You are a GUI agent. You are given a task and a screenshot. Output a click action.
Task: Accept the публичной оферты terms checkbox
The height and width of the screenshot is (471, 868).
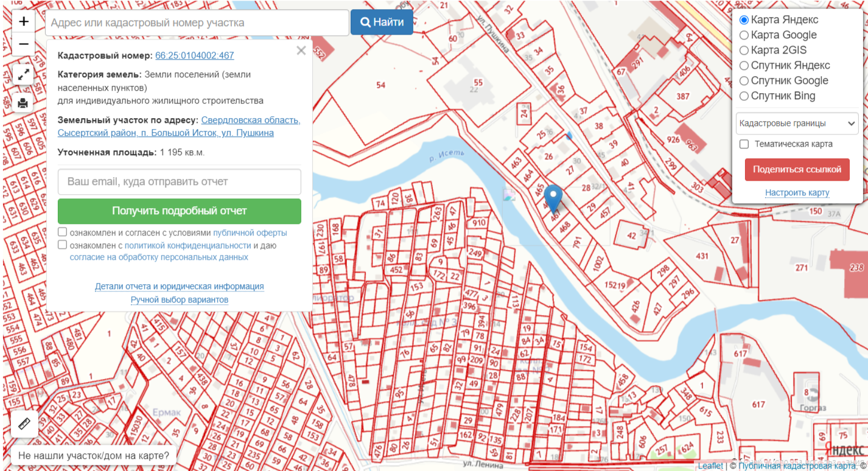62,232
